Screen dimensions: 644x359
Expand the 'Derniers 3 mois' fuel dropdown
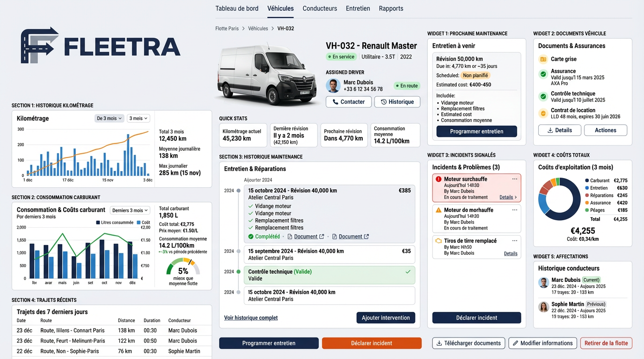(x=130, y=210)
